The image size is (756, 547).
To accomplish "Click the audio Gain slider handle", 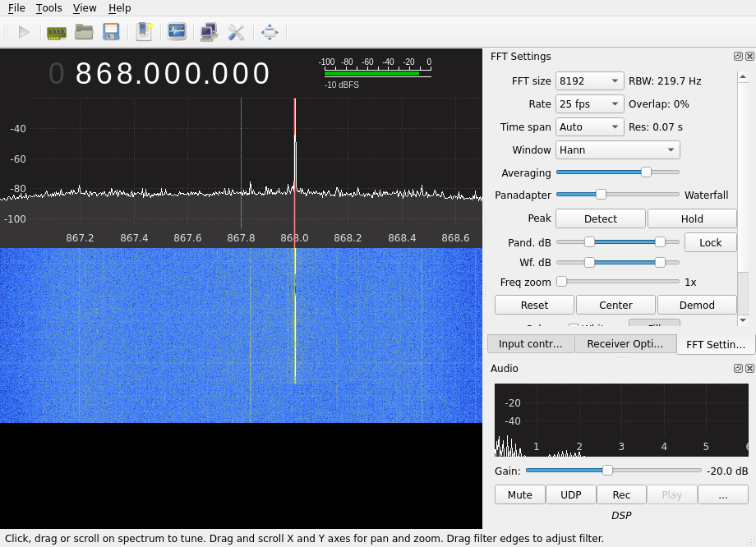I will 607,471.
